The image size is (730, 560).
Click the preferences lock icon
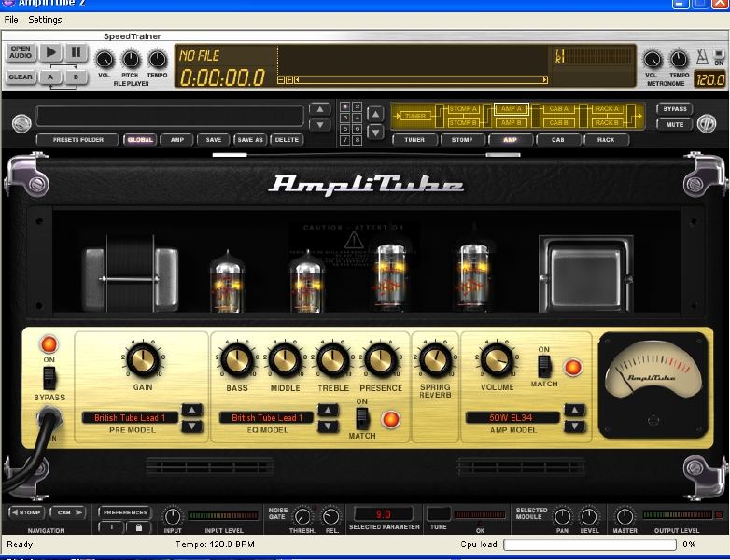click(138, 527)
